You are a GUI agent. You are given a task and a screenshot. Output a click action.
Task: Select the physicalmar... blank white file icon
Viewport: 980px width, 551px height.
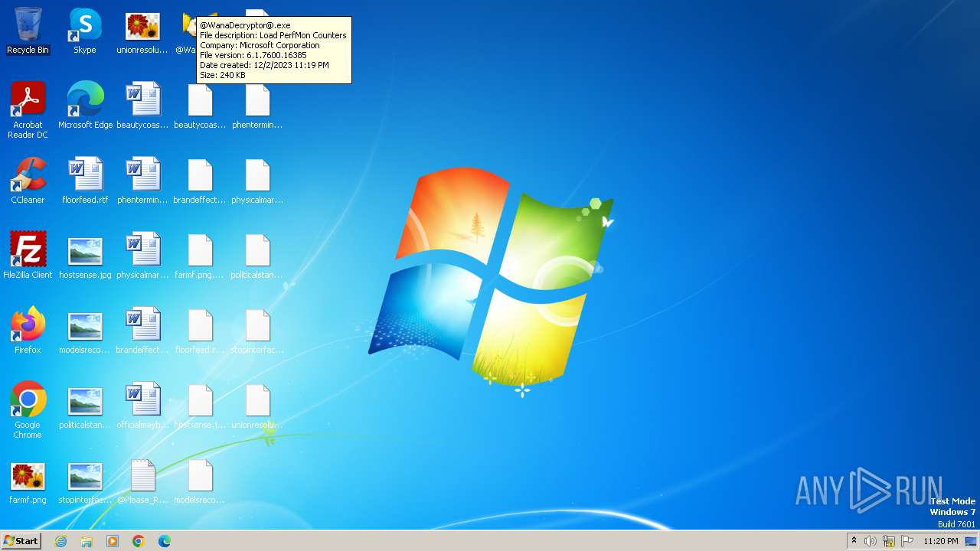click(257, 180)
